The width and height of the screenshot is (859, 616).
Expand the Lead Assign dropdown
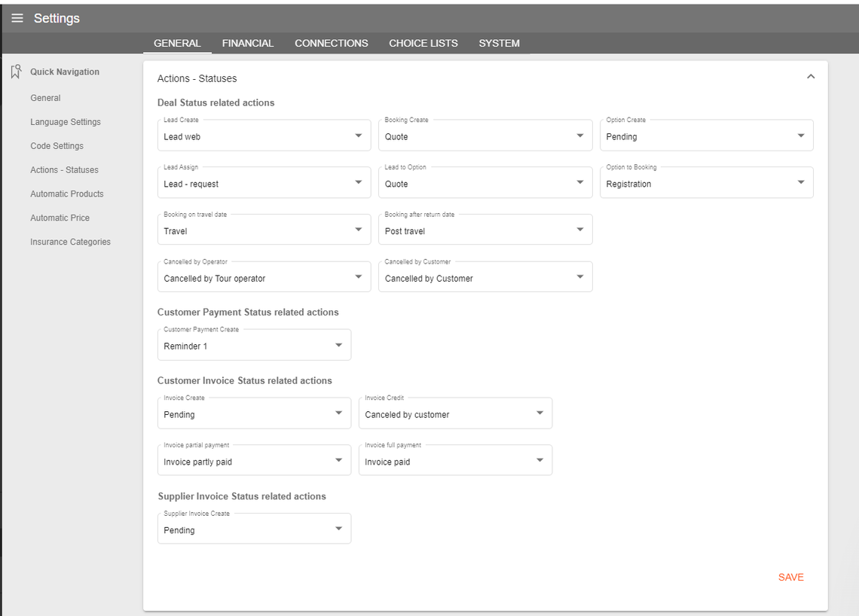point(264,182)
